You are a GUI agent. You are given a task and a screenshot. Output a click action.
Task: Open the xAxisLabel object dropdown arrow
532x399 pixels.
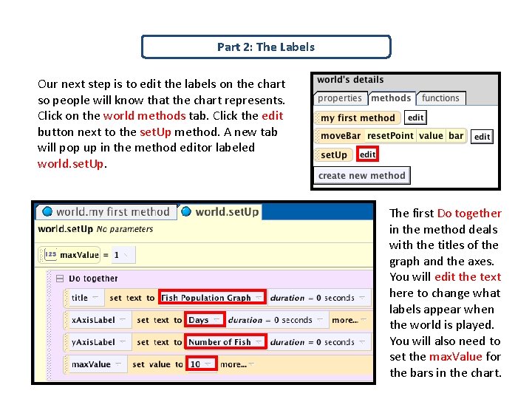123,320
